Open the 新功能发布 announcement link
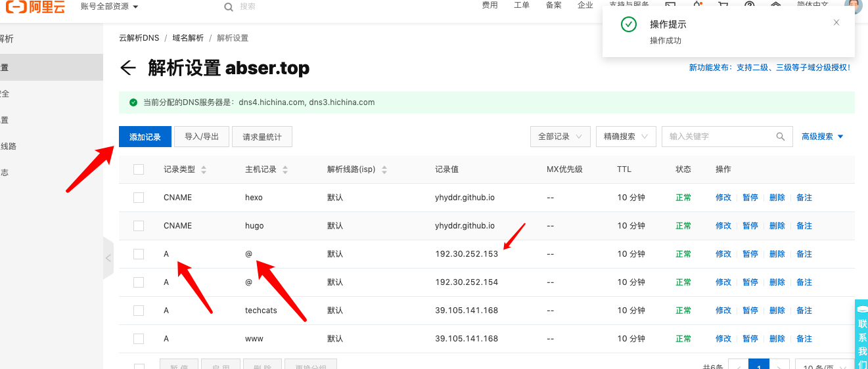The width and height of the screenshot is (868, 369). pos(769,68)
